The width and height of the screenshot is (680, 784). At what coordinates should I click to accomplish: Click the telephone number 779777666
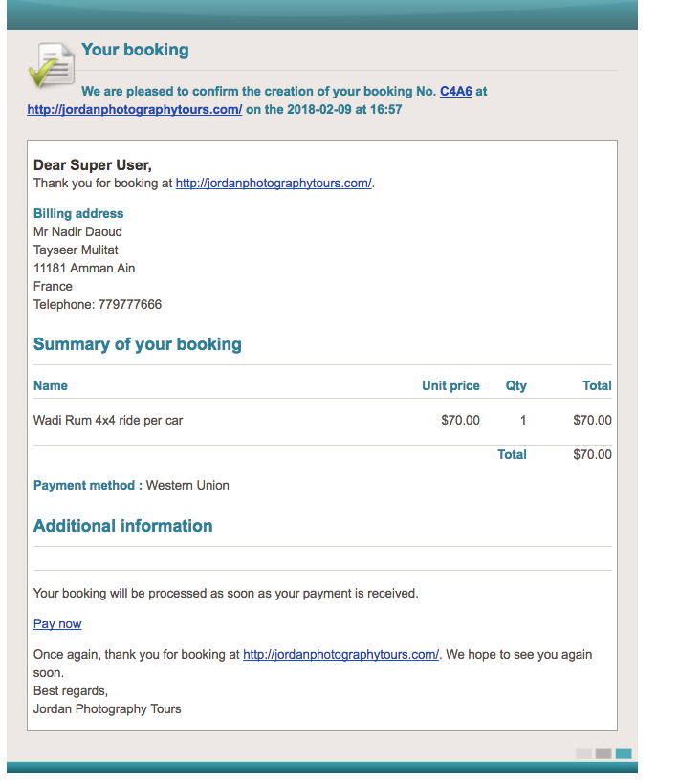(129, 305)
